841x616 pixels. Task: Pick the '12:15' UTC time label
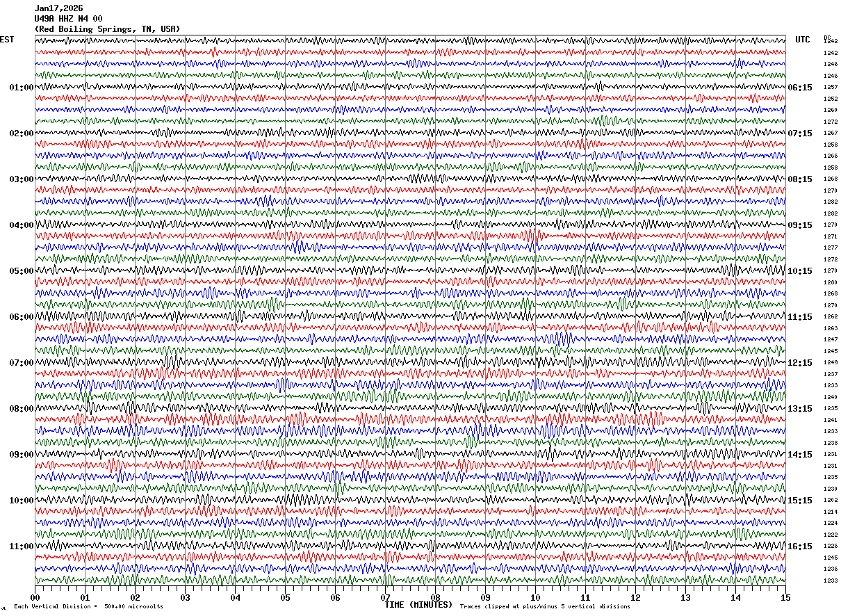click(801, 363)
